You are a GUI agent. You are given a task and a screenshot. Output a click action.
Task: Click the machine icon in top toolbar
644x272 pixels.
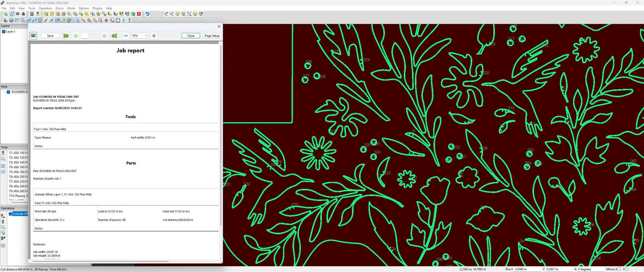[18, 14]
